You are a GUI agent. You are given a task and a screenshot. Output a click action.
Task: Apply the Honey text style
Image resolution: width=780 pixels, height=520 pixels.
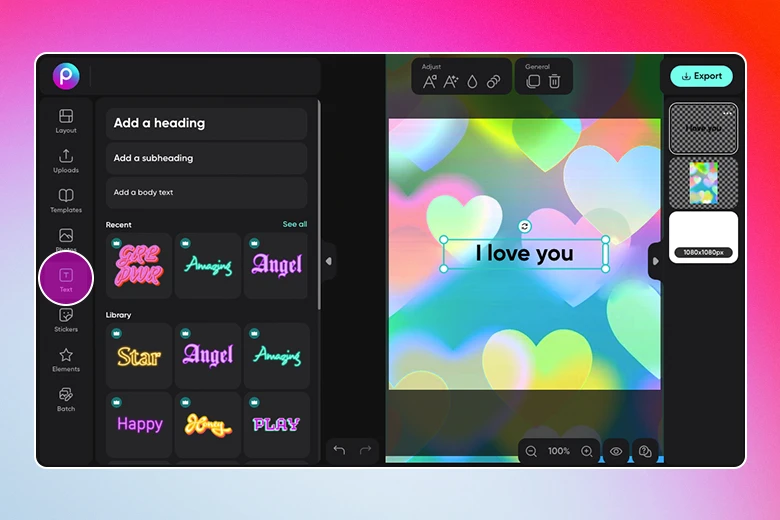(208, 424)
